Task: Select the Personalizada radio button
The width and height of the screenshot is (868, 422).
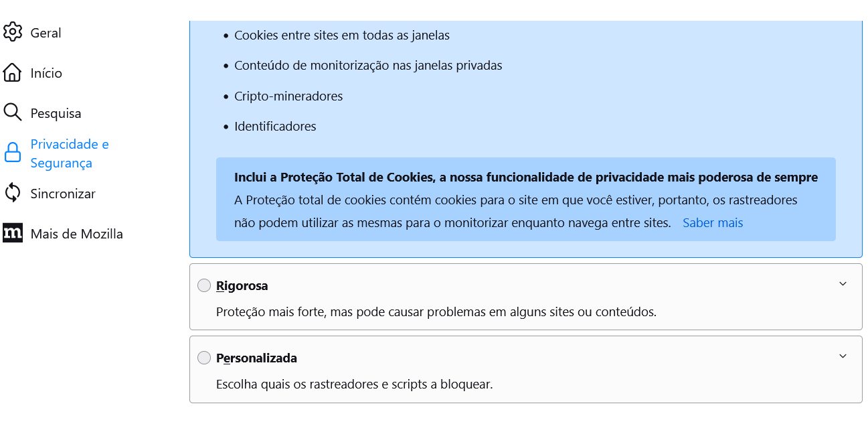Action: click(204, 358)
